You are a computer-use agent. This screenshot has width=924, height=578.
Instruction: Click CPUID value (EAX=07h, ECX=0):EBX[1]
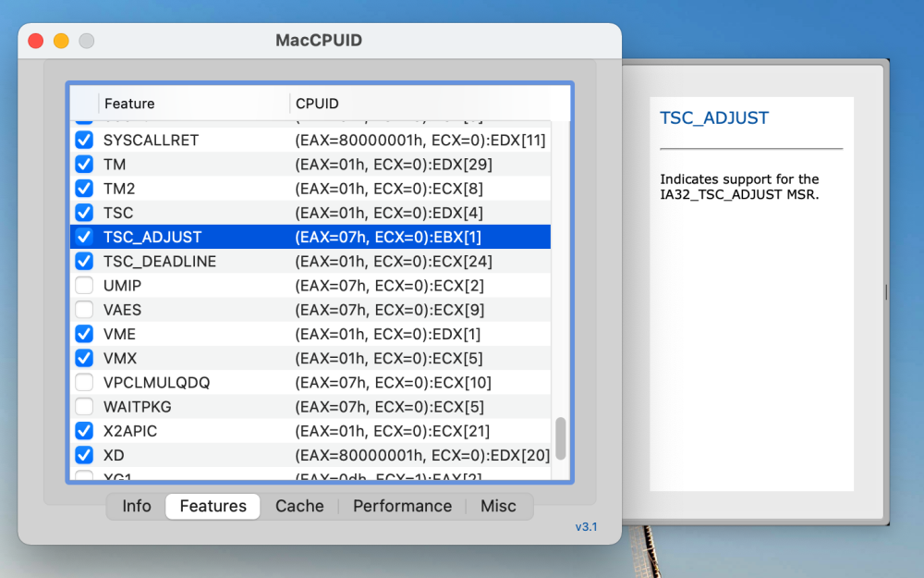[x=388, y=237]
